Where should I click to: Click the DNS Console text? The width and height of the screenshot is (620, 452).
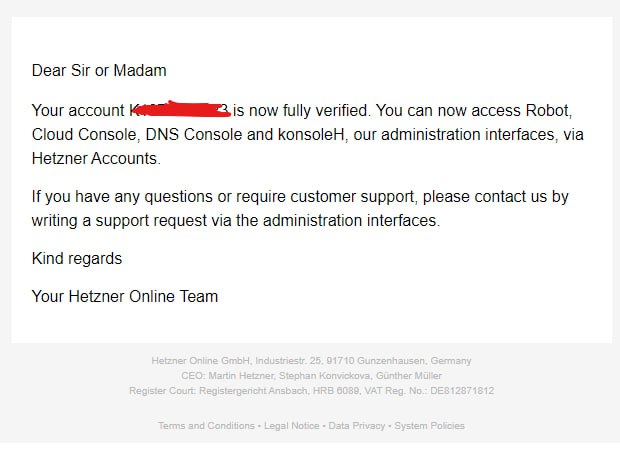click(194, 134)
